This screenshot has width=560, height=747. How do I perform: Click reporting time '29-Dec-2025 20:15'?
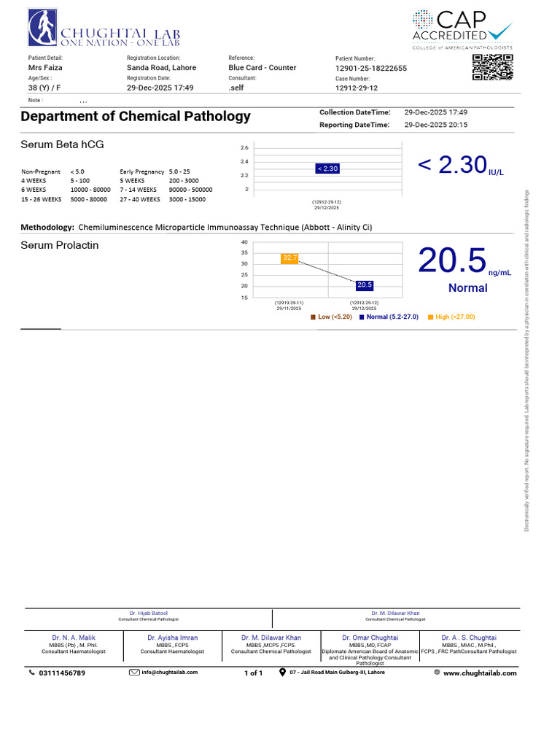click(x=436, y=125)
